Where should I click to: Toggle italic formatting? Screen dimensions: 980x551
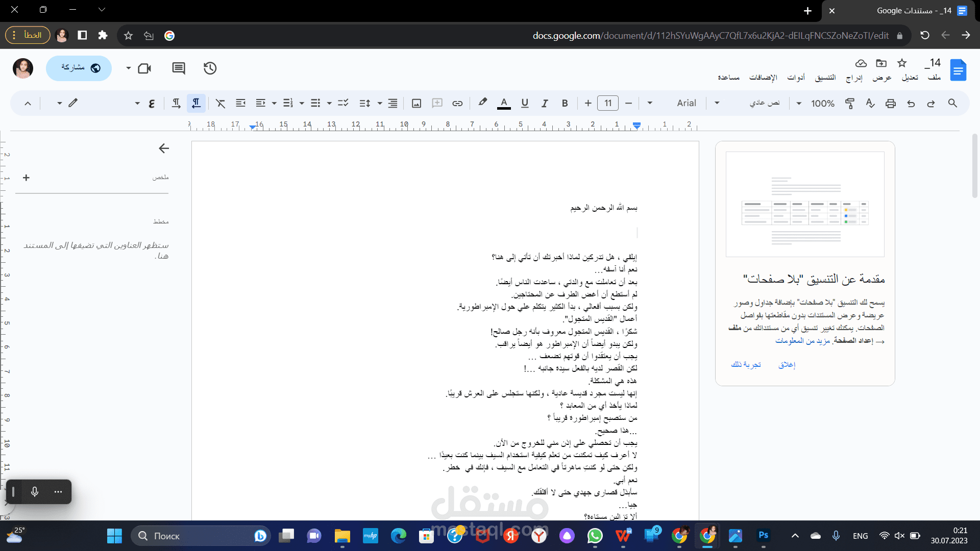click(545, 104)
